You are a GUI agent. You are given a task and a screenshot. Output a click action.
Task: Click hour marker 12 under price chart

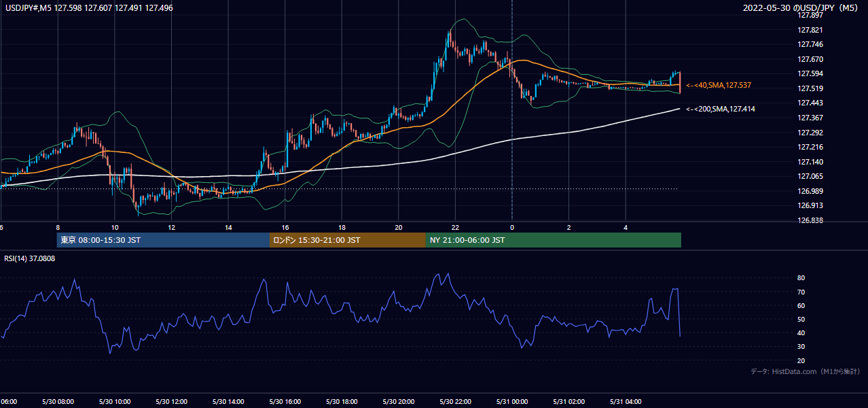(171, 227)
